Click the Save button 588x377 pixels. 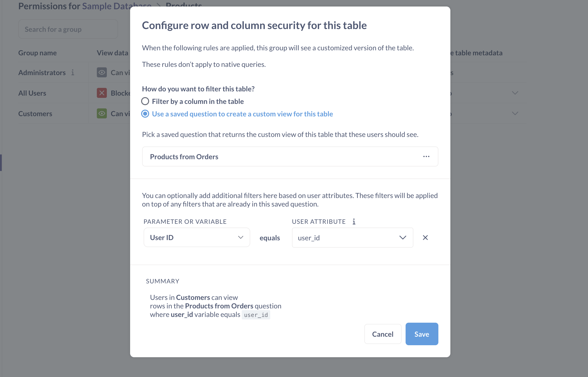[422, 334]
